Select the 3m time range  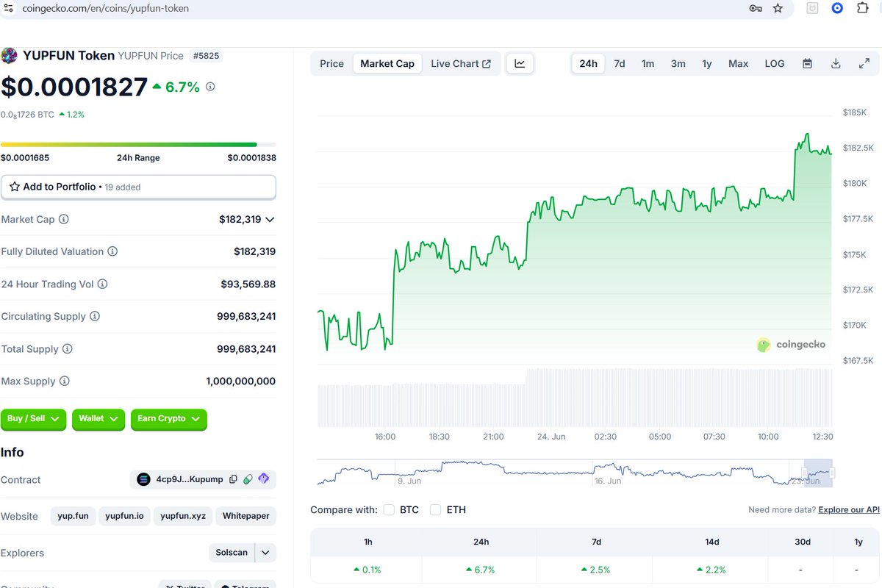[x=678, y=64]
